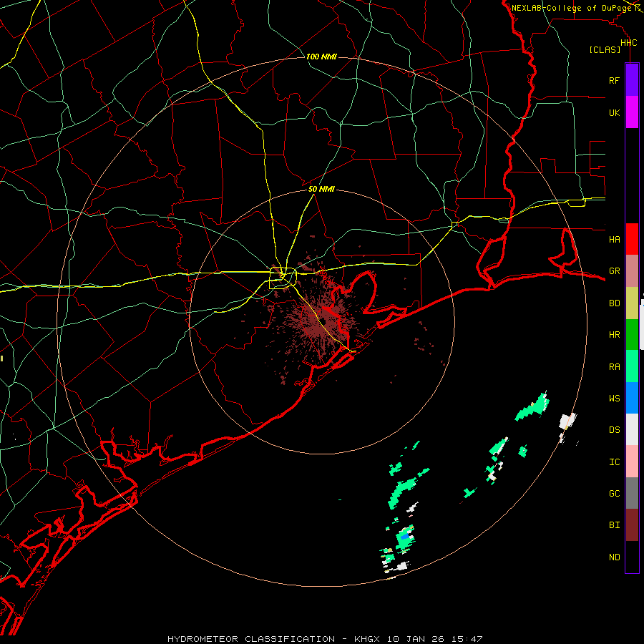This screenshot has width=644, height=644.
Task: Click the HHC product code text
Action: pos(628,43)
